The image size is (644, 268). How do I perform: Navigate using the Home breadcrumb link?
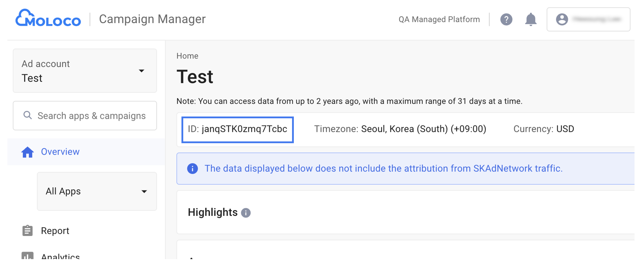coord(187,56)
